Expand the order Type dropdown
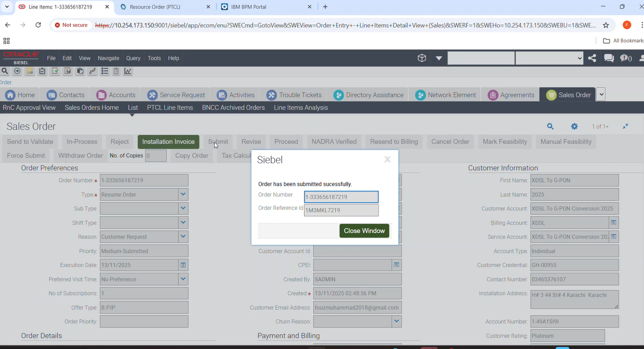Viewport: 644px width, 349px height. (183, 194)
